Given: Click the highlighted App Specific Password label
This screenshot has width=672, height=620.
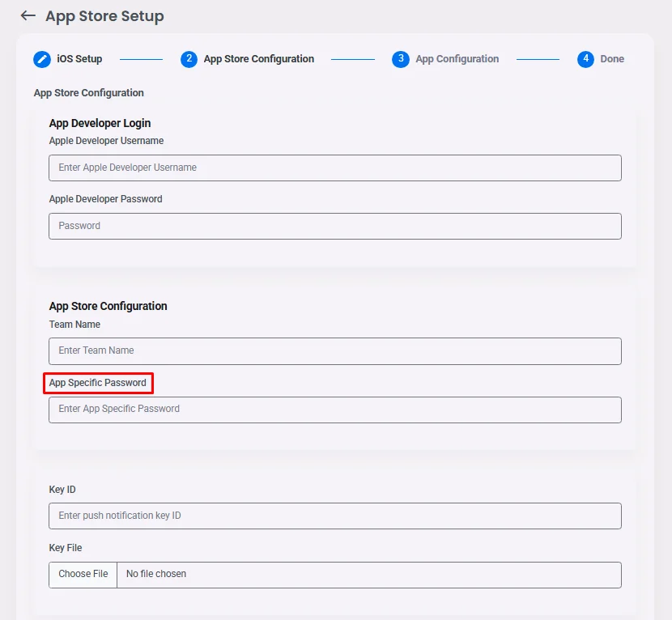Looking at the screenshot, I should point(98,383).
